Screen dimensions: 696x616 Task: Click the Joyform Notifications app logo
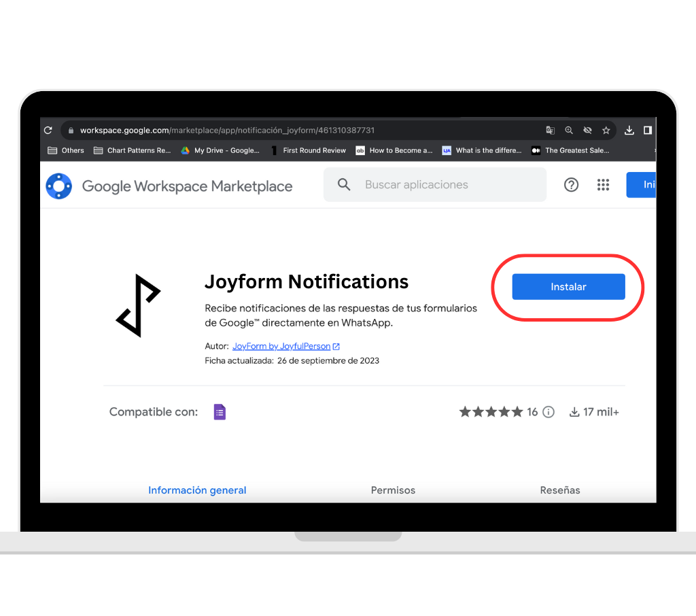coord(138,305)
